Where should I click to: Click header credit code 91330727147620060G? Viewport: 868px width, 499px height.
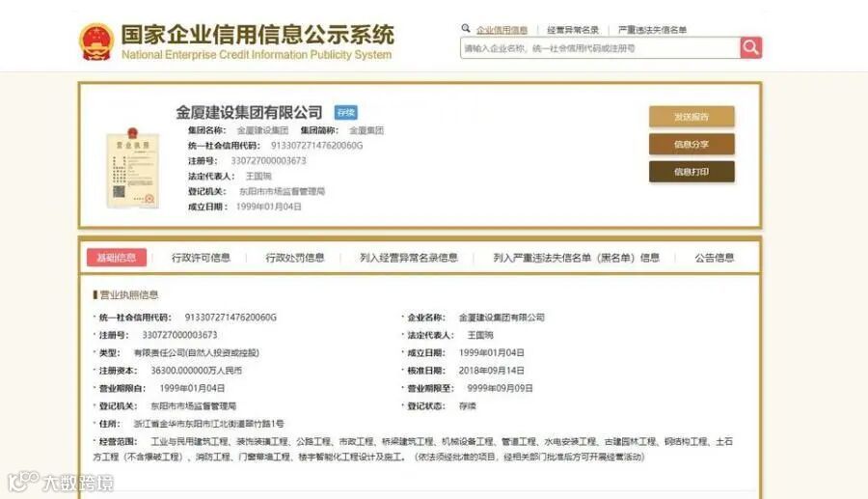(x=316, y=145)
